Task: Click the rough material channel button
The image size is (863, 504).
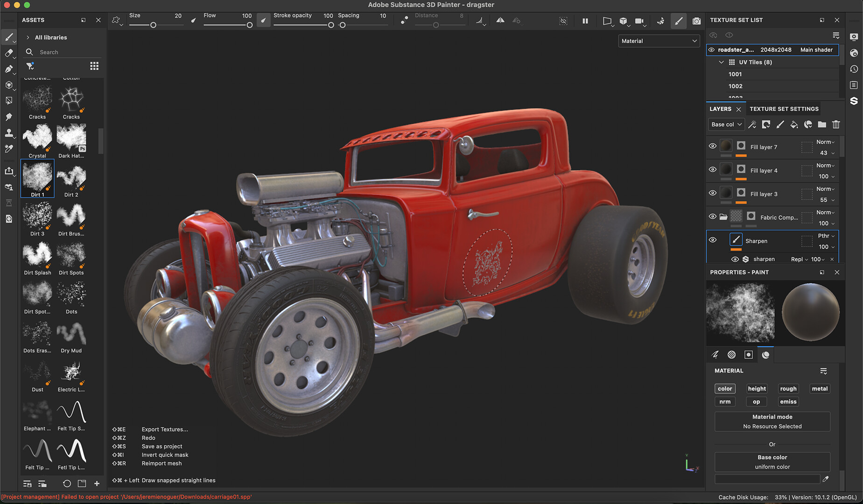Action: pyautogui.click(x=788, y=388)
